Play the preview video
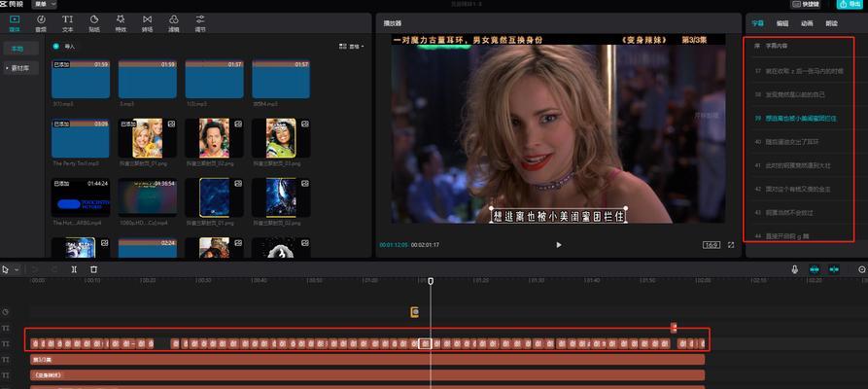868x389 pixels. (x=559, y=245)
